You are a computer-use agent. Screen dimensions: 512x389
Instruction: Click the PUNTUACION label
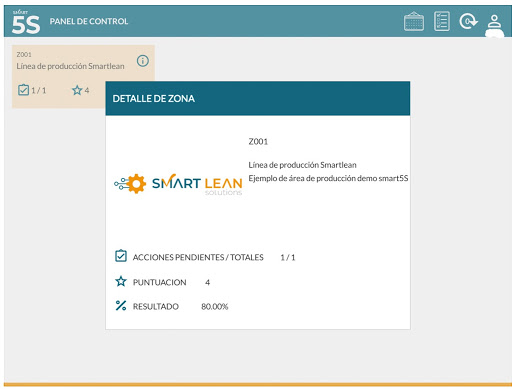(160, 282)
